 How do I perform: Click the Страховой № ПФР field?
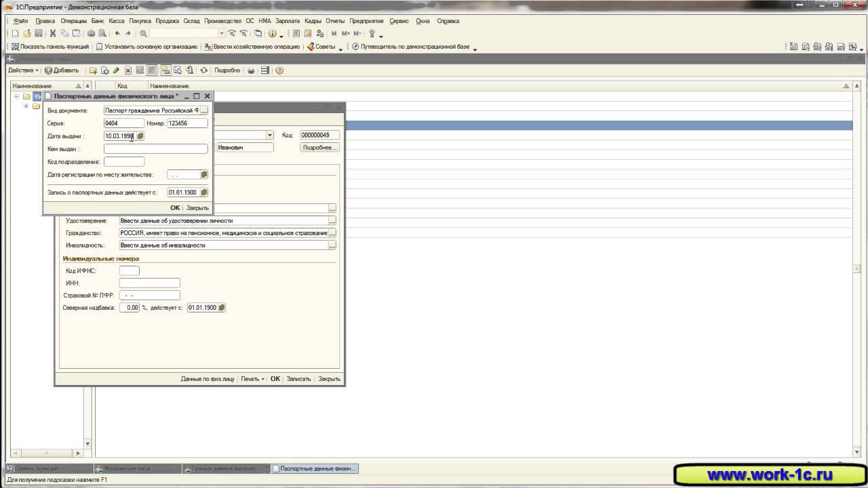pyautogui.click(x=150, y=296)
